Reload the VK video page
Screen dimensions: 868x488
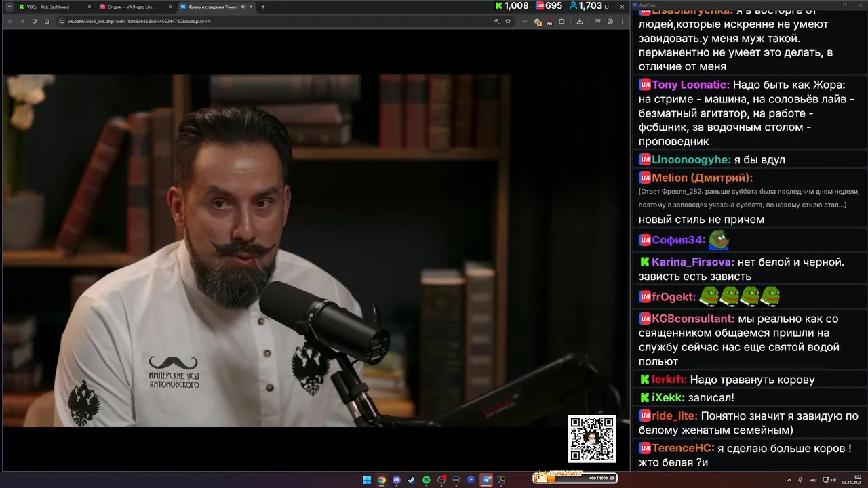point(34,21)
